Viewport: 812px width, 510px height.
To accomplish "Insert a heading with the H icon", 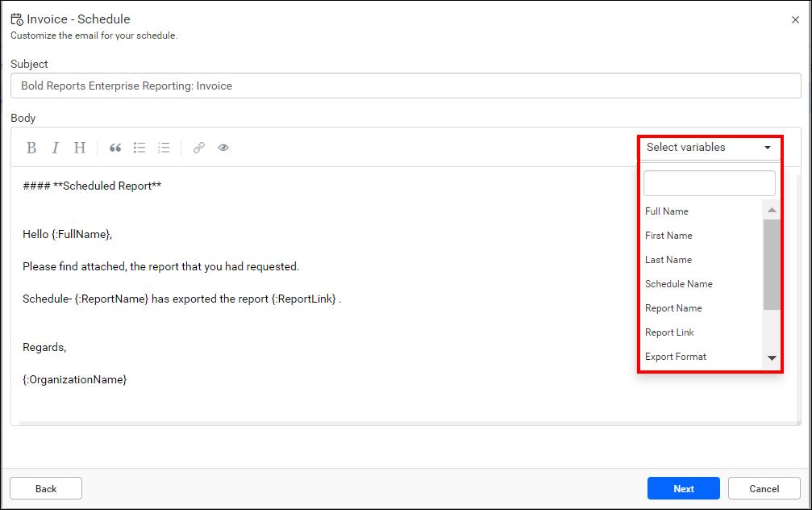I will 79,148.
